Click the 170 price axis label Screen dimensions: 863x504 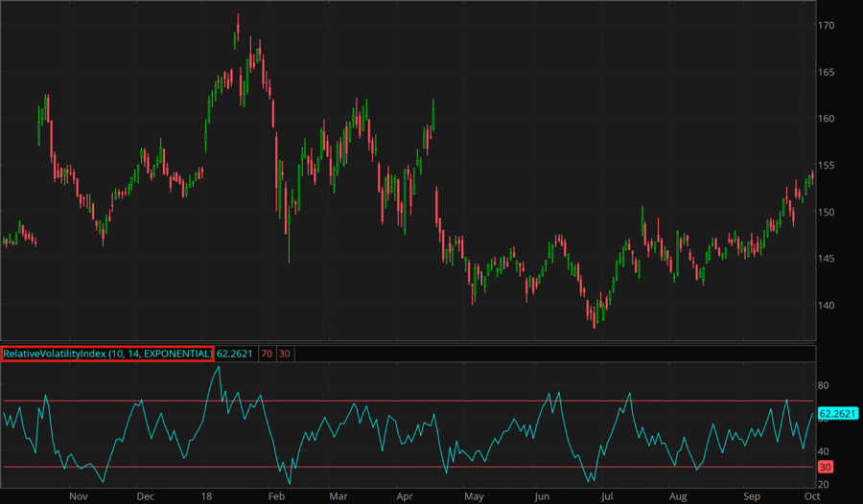point(827,25)
